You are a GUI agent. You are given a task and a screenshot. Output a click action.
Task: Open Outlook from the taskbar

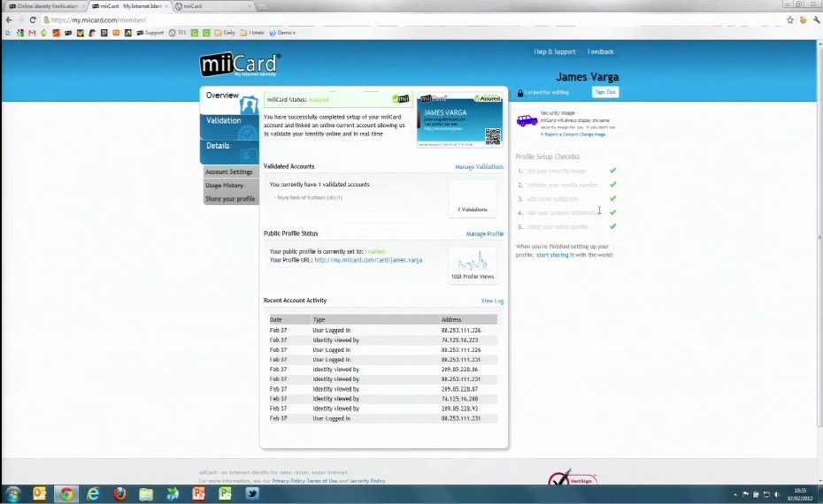click(40, 494)
